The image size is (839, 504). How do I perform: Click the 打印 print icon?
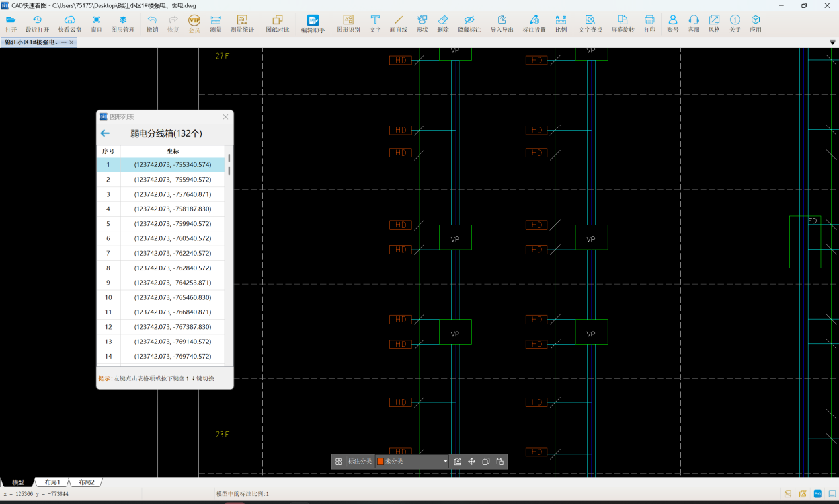tap(649, 24)
